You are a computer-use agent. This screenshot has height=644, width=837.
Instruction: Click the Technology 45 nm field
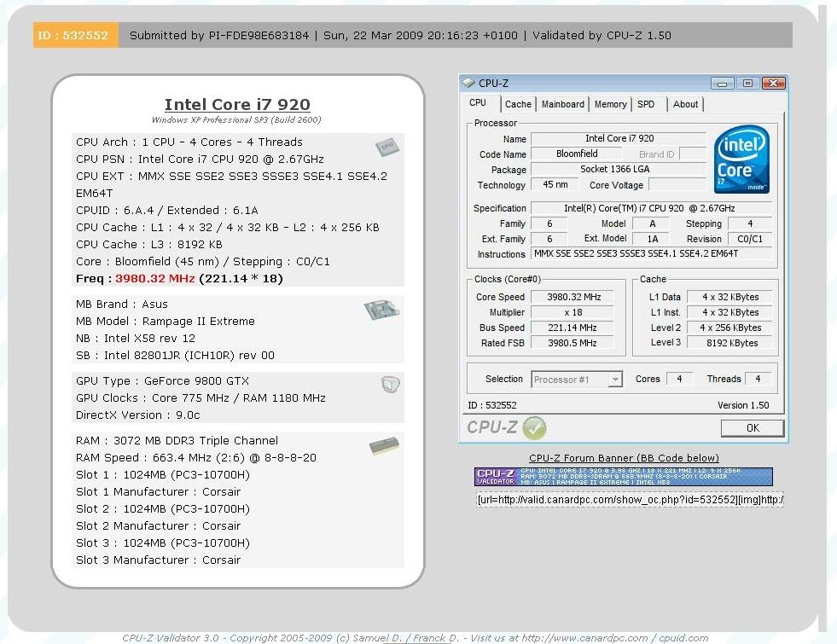tap(555, 184)
